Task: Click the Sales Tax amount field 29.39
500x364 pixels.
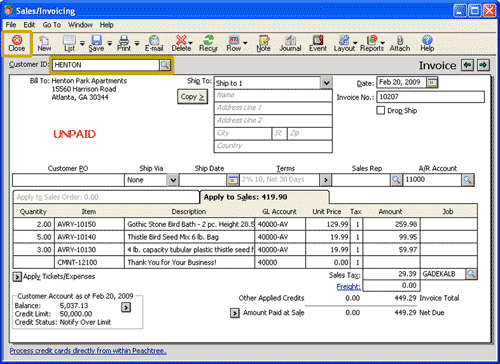Action: click(391, 274)
